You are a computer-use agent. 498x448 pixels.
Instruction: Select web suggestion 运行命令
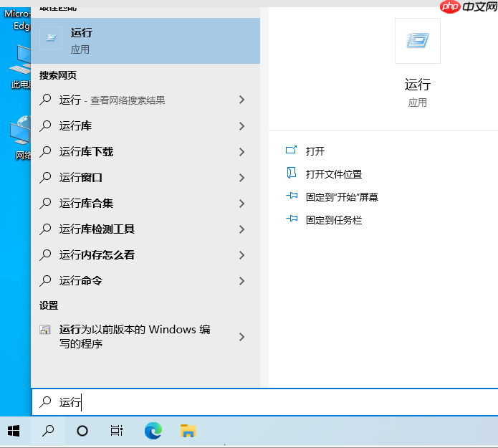[x=145, y=280]
